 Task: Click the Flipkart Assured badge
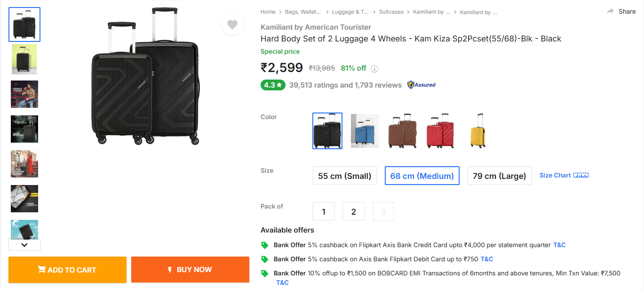(421, 85)
